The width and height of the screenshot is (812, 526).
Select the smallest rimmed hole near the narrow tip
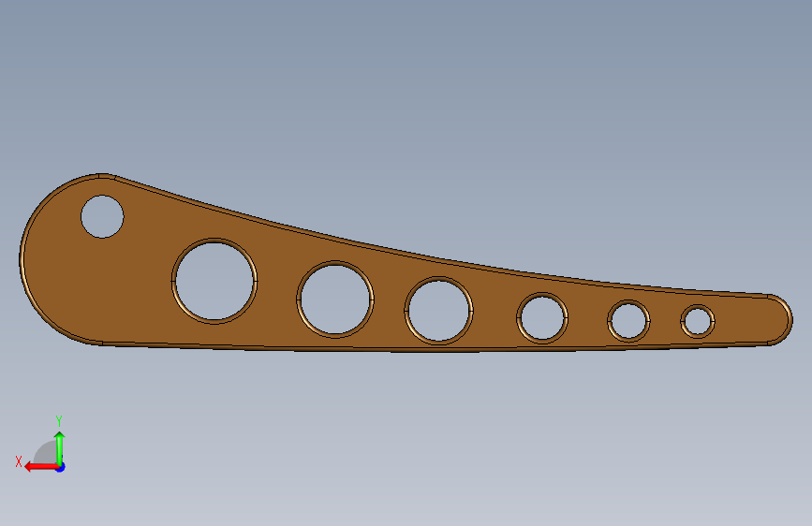[x=698, y=321]
